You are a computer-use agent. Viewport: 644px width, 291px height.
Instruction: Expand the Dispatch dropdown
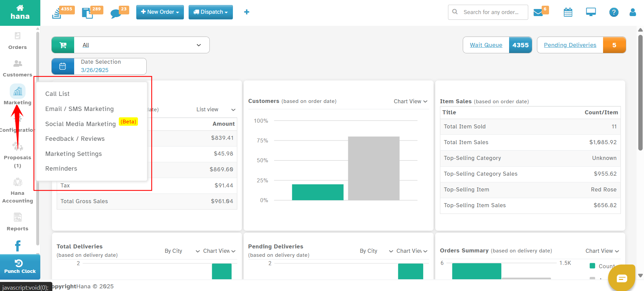tap(211, 12)
